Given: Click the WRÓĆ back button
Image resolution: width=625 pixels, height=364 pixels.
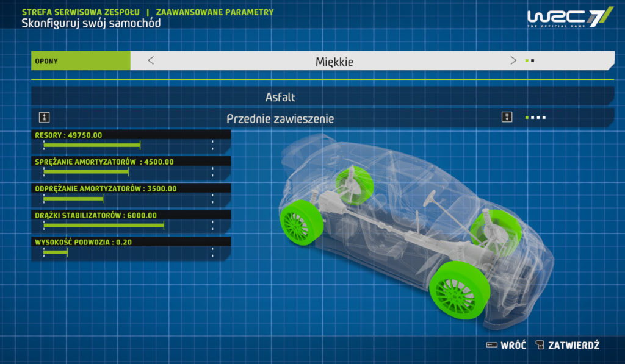Looking at the screenshot, I should tap(513, 345).
